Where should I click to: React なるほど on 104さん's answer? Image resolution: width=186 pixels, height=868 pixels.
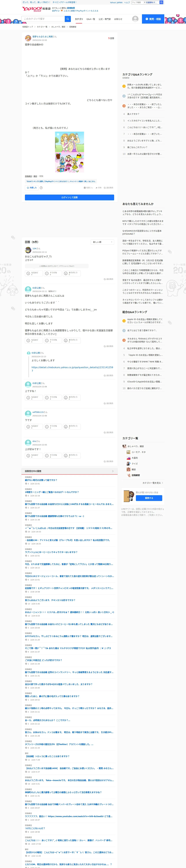tap(34, 273)
